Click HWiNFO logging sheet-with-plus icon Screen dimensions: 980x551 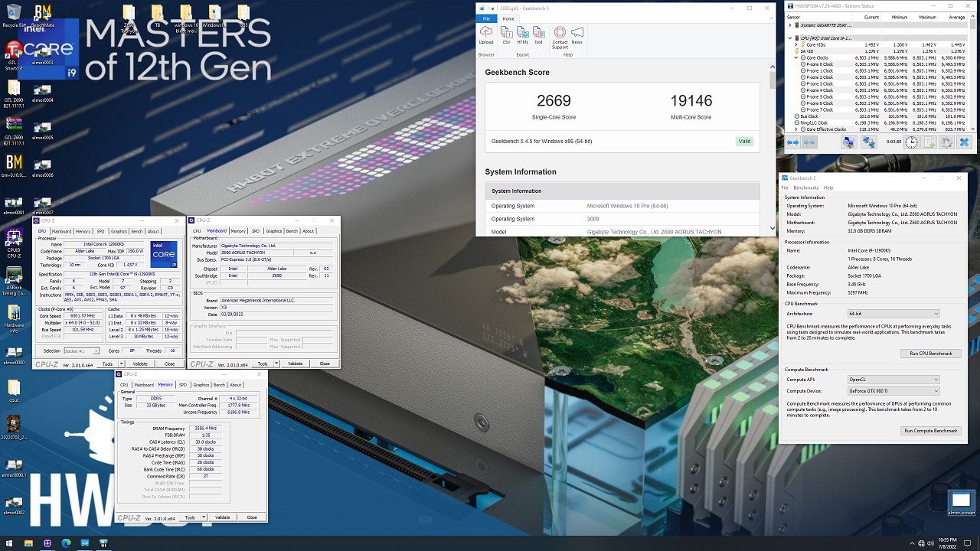[x=928, y=142]
